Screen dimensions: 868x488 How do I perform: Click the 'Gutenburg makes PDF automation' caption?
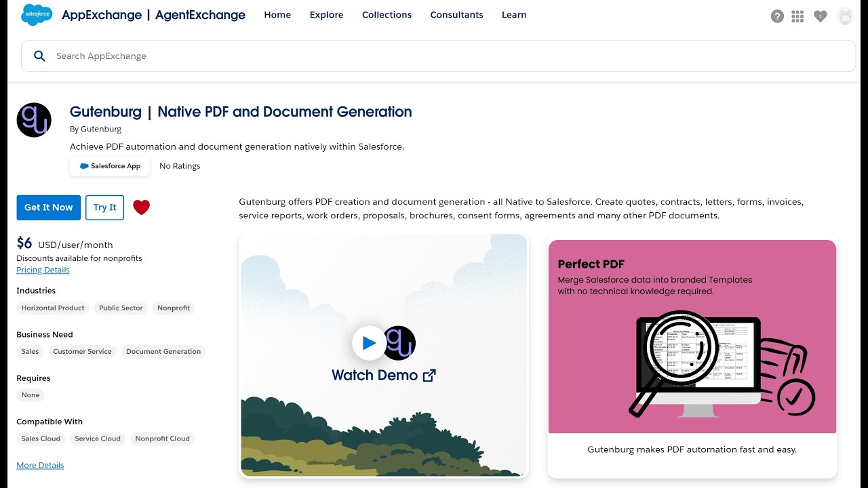coord(692,449)
